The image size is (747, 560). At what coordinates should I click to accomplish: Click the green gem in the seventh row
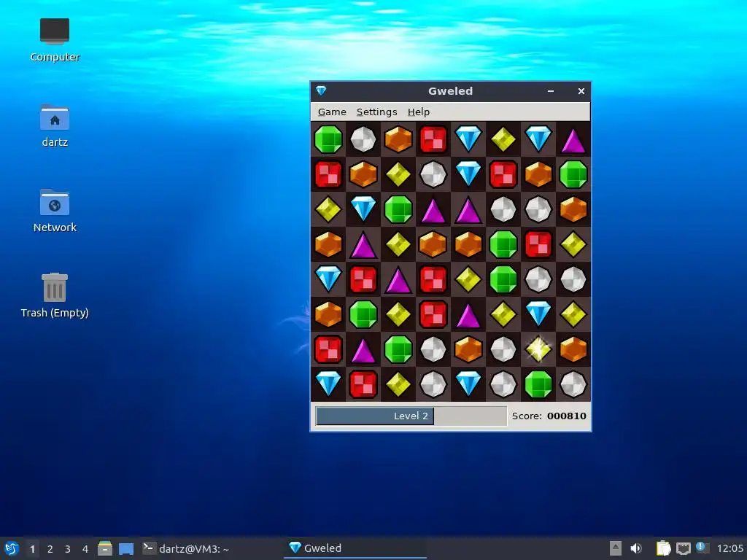398,349
